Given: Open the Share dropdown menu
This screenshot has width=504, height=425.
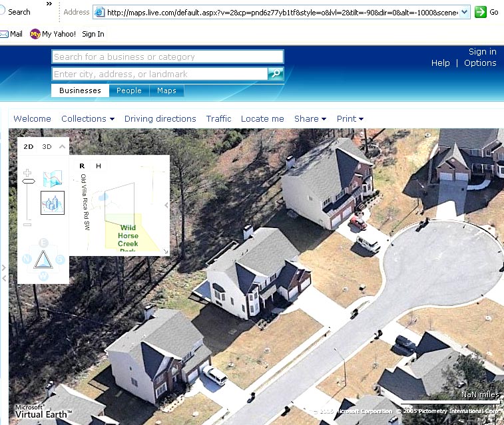Looking at the screenshot, I should pos(310,119).
